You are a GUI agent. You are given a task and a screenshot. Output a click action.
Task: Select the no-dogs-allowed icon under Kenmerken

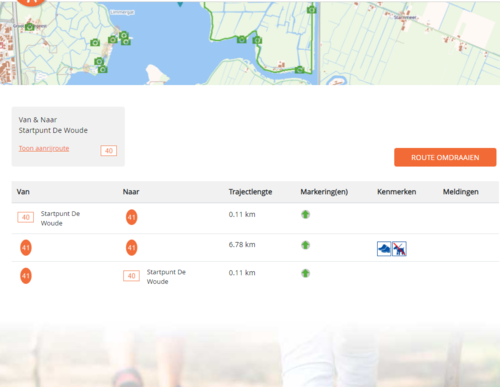pos(399,249)
